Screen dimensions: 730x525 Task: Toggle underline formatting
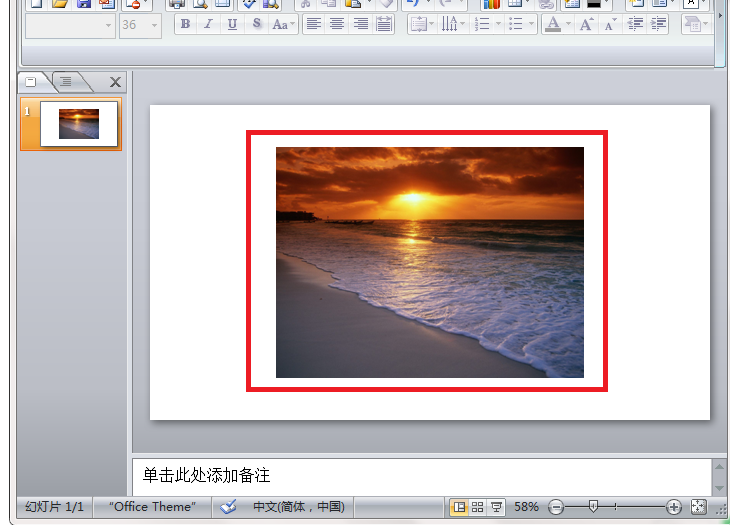[232, 24]
